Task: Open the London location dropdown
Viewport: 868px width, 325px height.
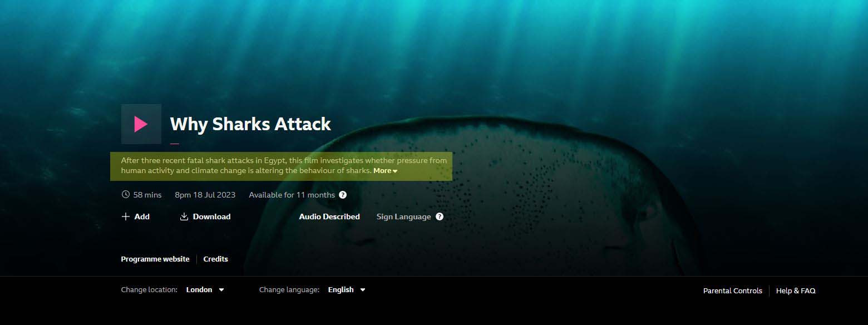Action: click(x=205, y=290)
